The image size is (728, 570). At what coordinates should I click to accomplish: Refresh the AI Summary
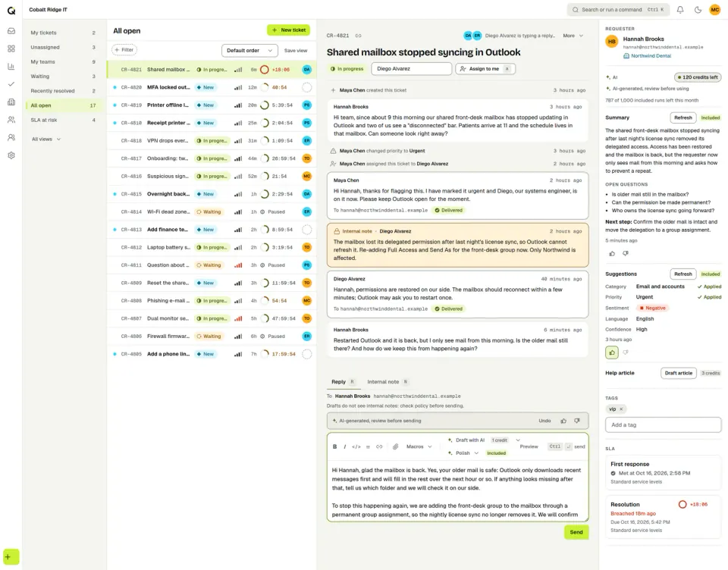click(x=683, y=118)
